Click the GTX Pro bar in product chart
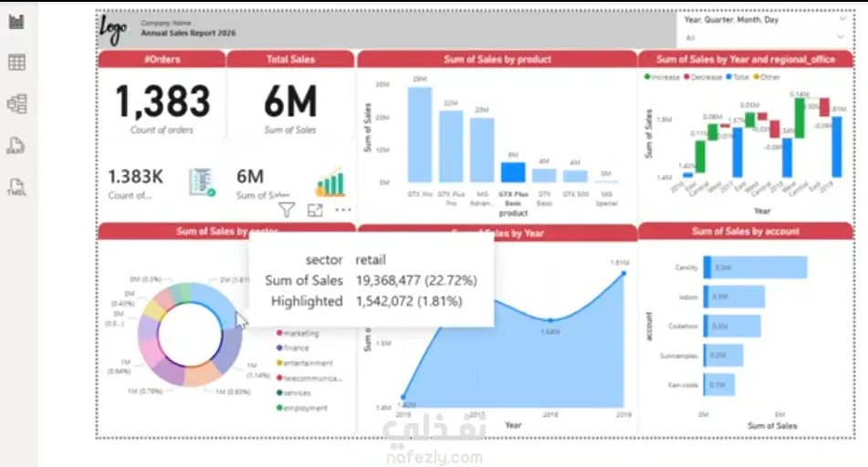Viewport: 868px width, 467px height. pyautogui.click(x=420, y=134)
